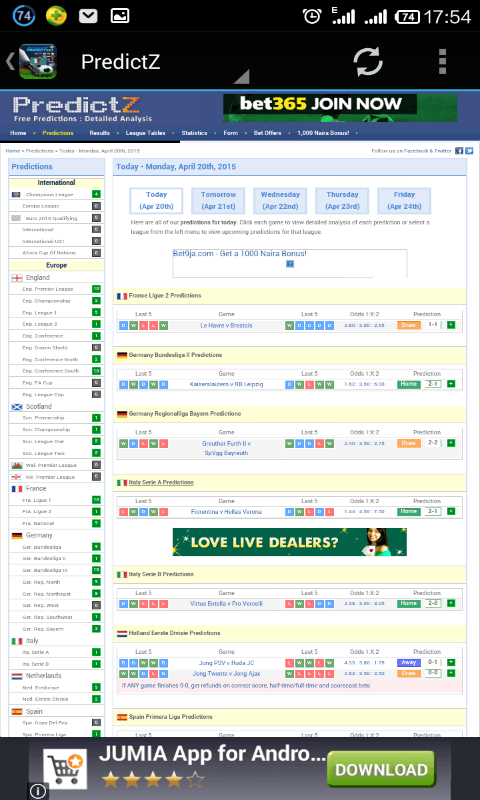Click the JUMIA shopping cart icon
Screen dimensions: 480x800
[x=63, y=769]
